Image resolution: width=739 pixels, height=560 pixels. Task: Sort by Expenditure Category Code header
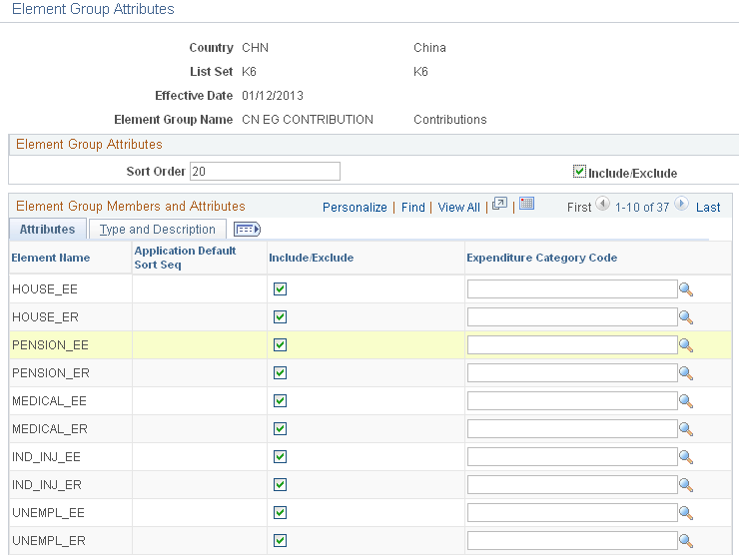click(x=541, y=258)
